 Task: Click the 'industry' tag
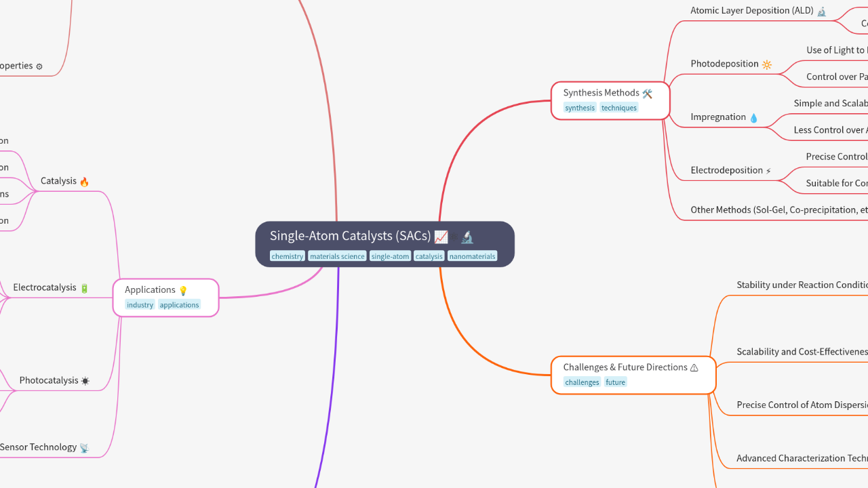tap(140, 305)
